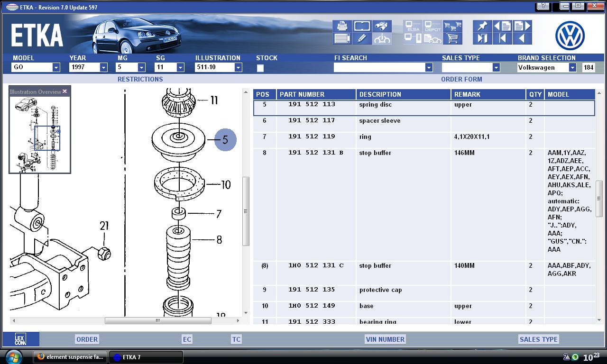
Task: Click the ELSA link icon
Action: [412, 26]
